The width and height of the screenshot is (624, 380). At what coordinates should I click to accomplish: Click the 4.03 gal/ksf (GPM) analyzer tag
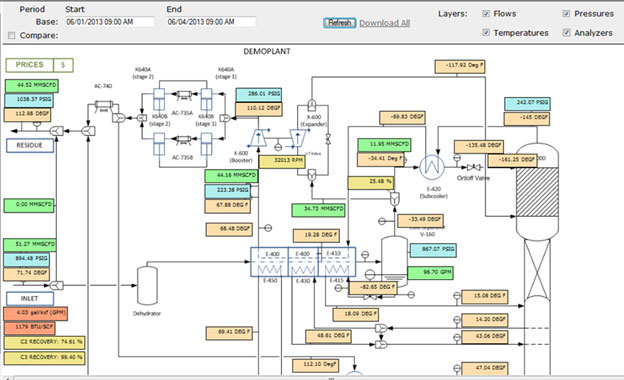click(x=35, y=314)
